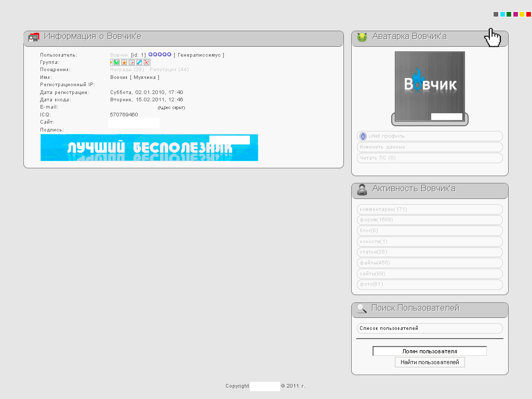Image resolution: width=532 pixels, height=399 pixels.
Task: Click the name value "Вовчик [ Мужчина ]"
Action: pos(135,77)
